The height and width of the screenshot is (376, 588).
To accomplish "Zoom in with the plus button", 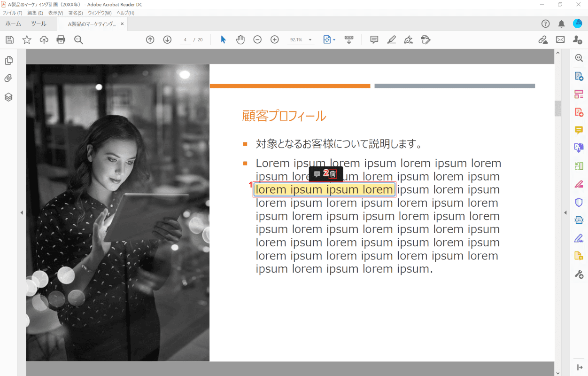I will click(275, 40).
